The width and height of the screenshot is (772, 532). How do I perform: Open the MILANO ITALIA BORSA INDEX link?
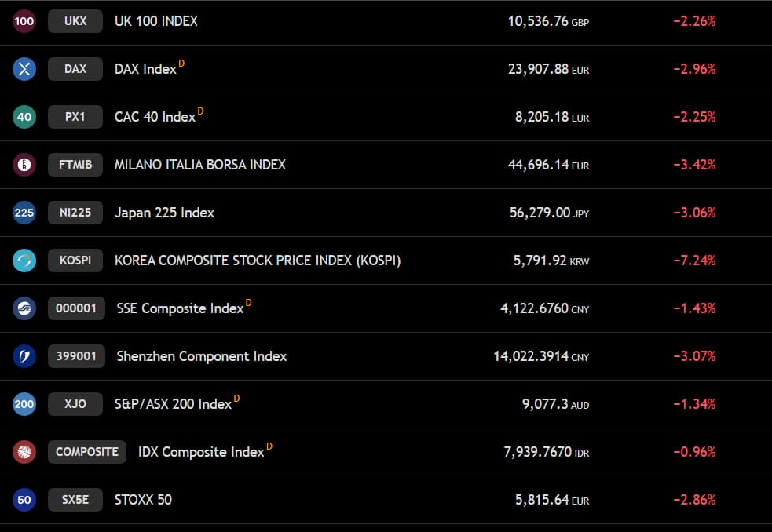point(200,165)
